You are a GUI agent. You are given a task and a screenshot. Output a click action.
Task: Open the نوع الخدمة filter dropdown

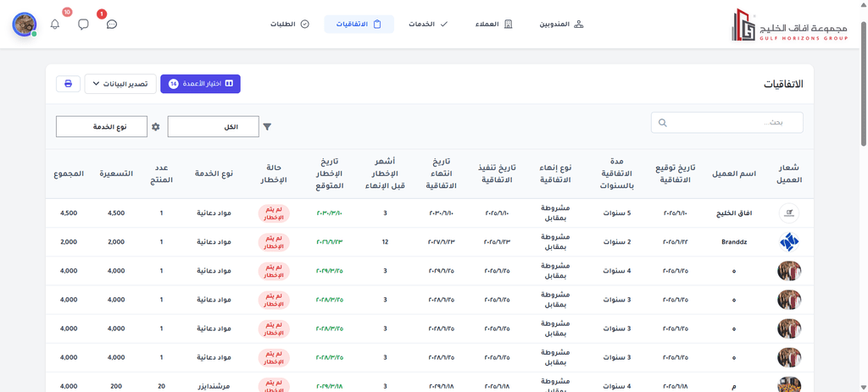tap(102, 127)
